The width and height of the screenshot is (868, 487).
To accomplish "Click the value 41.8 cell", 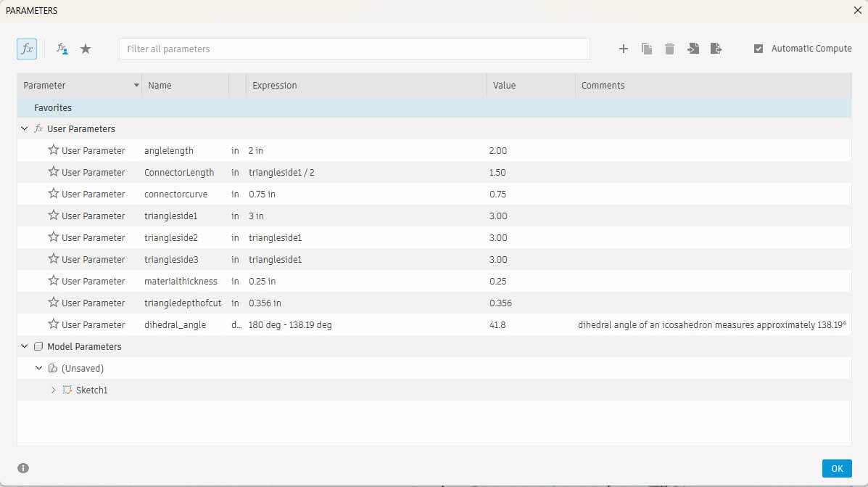I will (497, 324).
